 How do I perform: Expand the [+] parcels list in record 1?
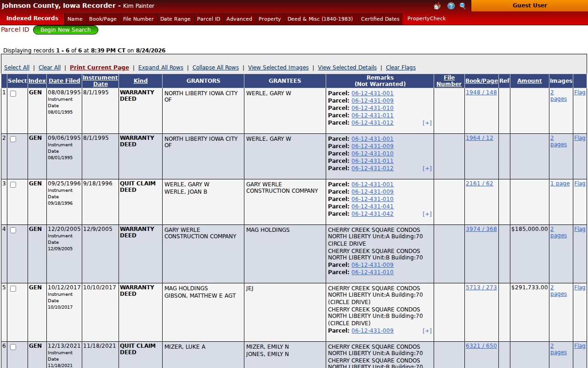click(x=427, y=123)
